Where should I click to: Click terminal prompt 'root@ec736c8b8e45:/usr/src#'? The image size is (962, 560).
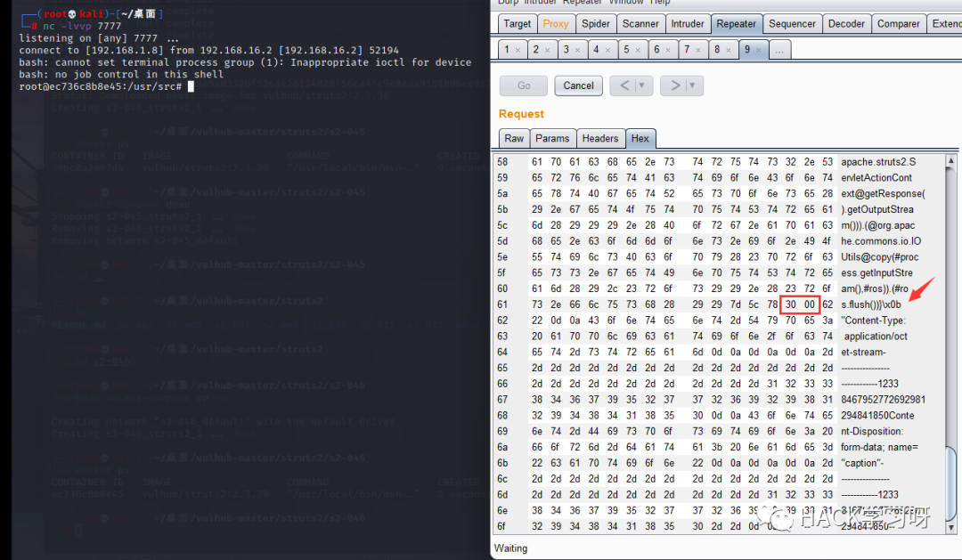pos(100,86)
